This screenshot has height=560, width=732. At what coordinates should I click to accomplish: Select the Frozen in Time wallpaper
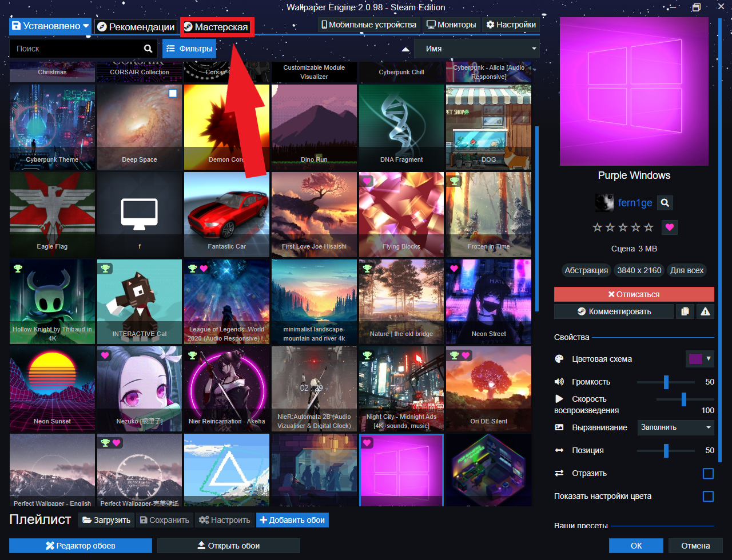click(x=488, y=214)
